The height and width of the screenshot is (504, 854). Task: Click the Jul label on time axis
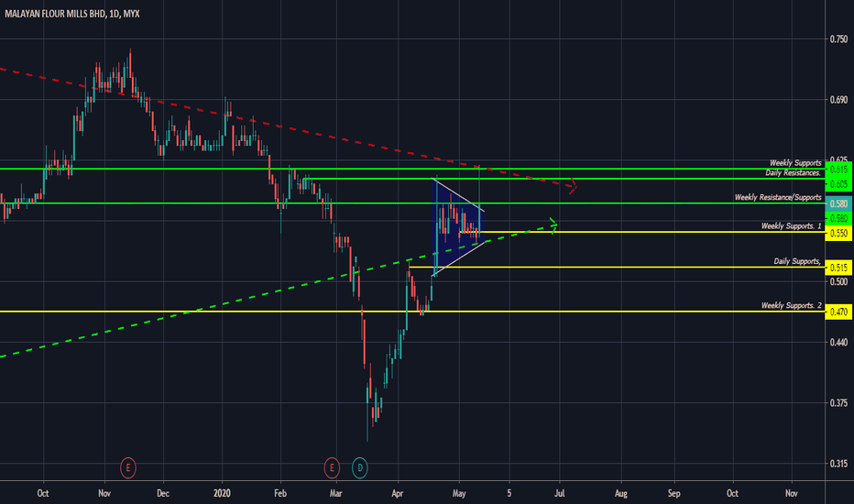pyautogui.click(x=559, y=493)
